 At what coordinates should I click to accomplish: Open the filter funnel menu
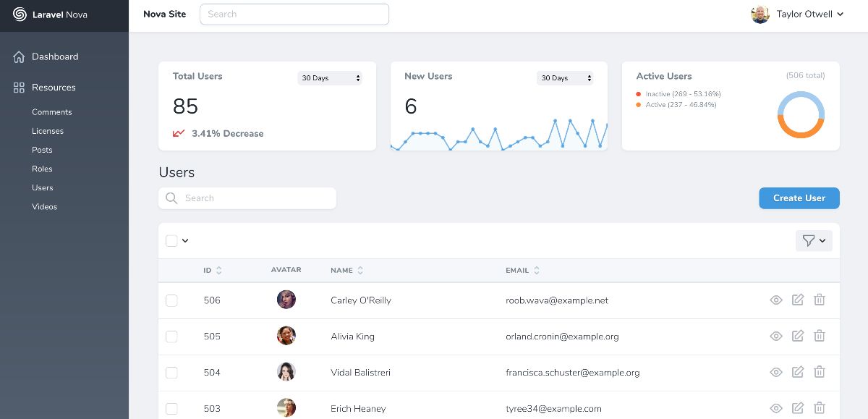pos(814,241)
